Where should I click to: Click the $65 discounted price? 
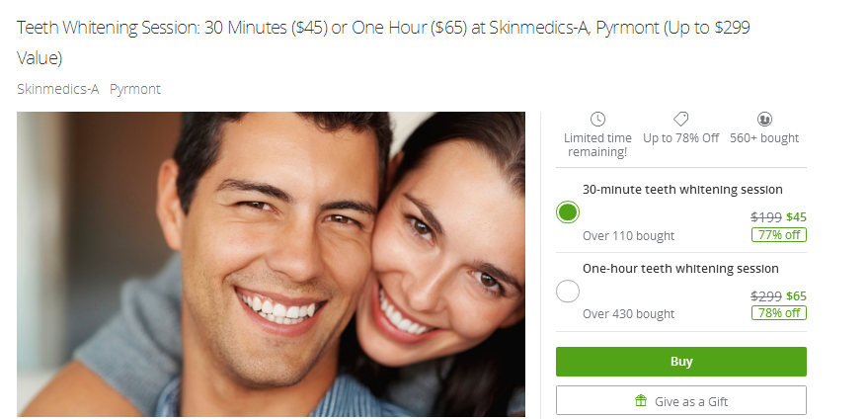pyautogui.click(x=796, y=295)
